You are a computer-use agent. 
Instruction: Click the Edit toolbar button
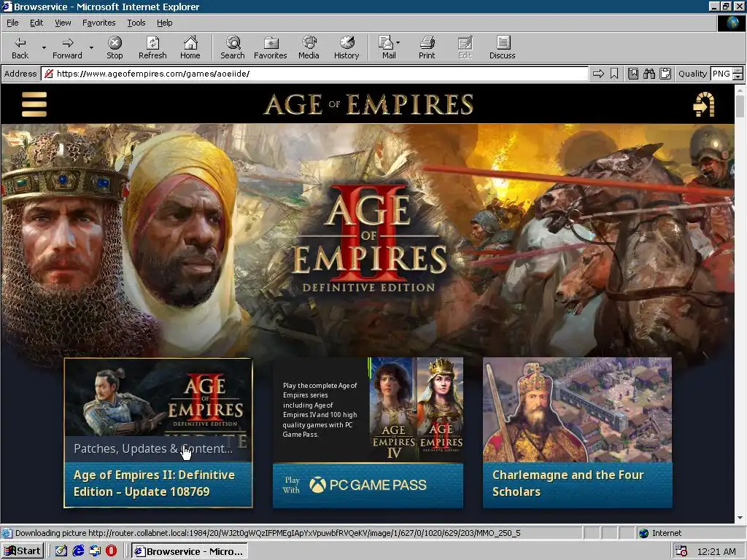(465, 47)
